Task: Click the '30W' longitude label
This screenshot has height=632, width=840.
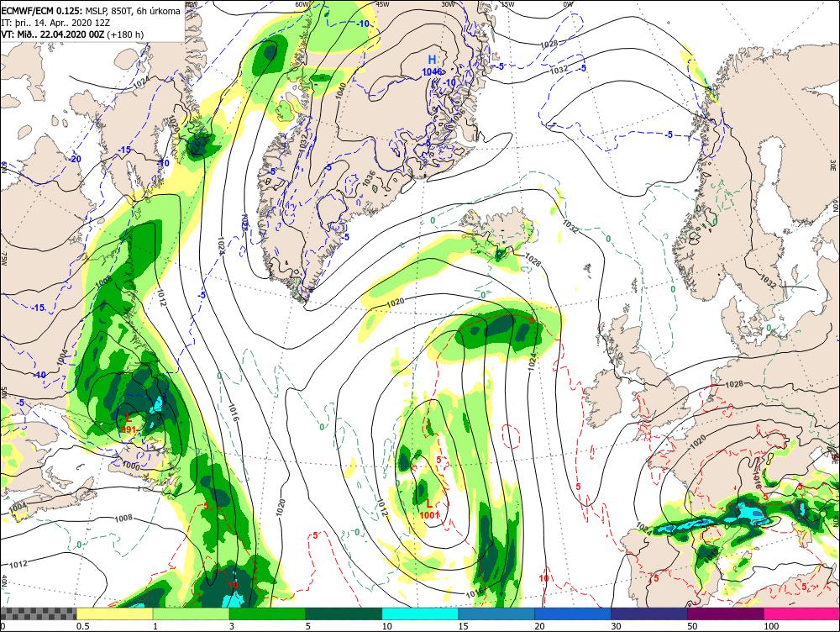Action: tap(448, 4)
